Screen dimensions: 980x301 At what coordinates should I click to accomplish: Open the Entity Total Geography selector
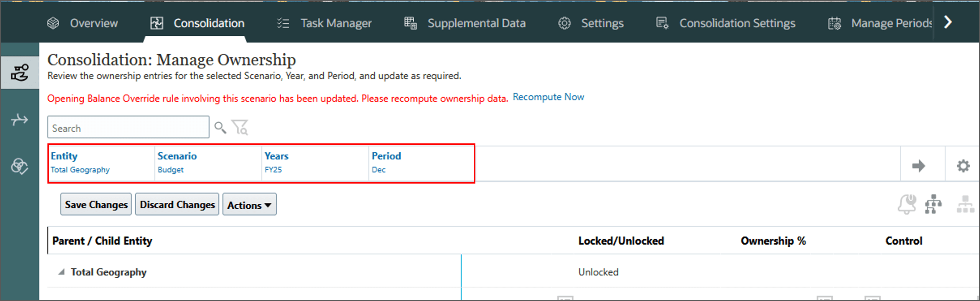[80, 170]
